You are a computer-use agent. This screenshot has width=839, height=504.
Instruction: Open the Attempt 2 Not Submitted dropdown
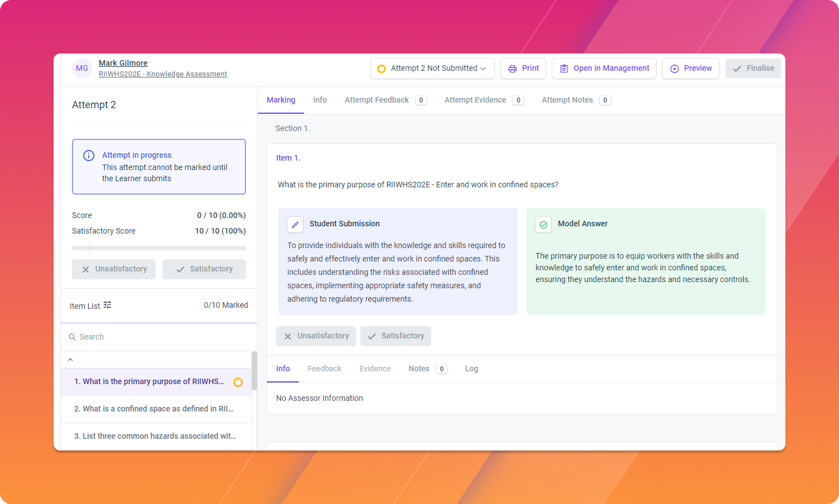click(432, 69)
